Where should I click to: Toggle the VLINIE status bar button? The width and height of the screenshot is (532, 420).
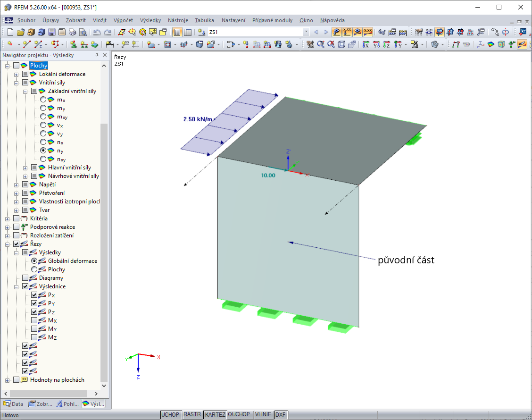(263, 414)
